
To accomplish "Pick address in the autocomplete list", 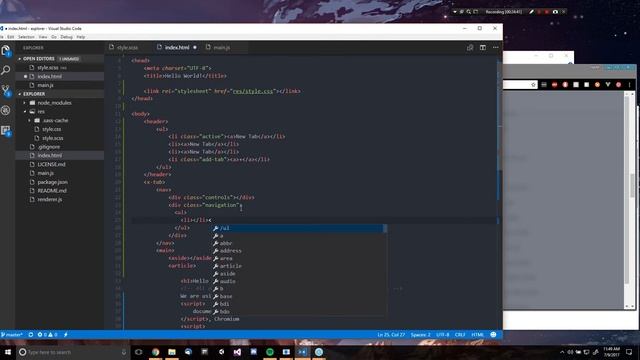I will coord(299,251).
